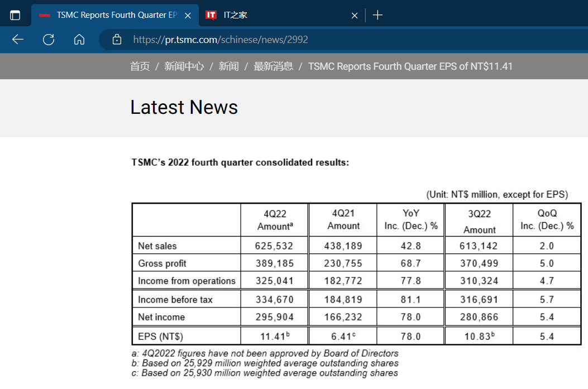Click Income before tax YoY 81.1
Viewport: 588px width, 389px height.
[x=410, y=300]
